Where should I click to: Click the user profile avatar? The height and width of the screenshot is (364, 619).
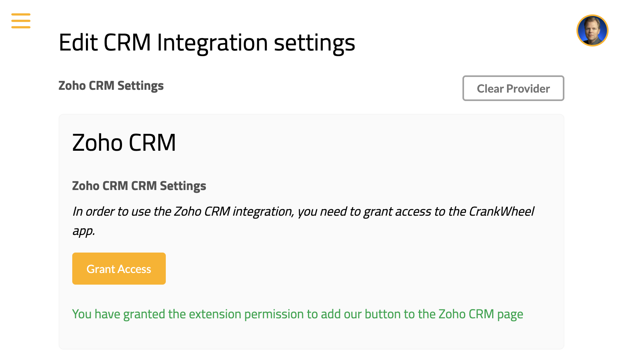click(x=592, y=30)
